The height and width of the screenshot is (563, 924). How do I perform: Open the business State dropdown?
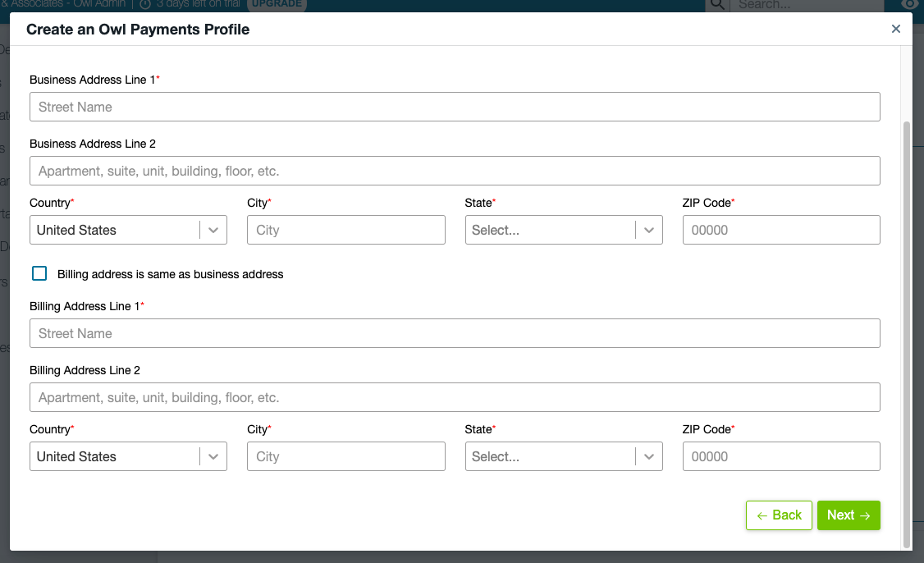click(564, 230)
